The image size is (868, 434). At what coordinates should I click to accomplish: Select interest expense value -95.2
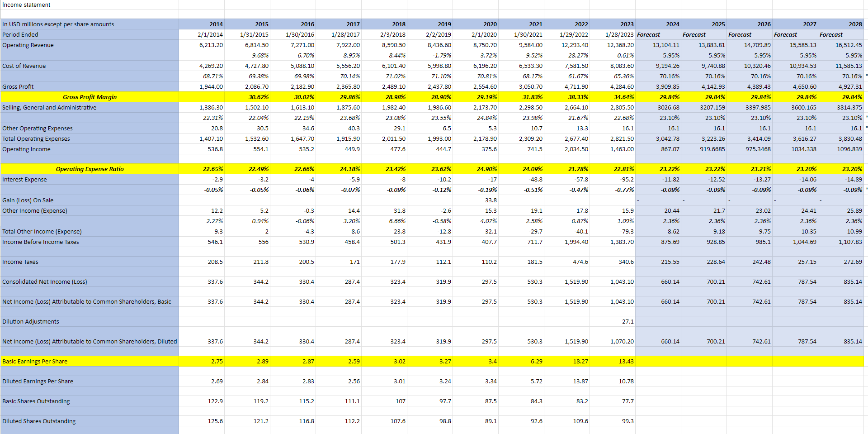pyautogui.click(x=613, y=180)
